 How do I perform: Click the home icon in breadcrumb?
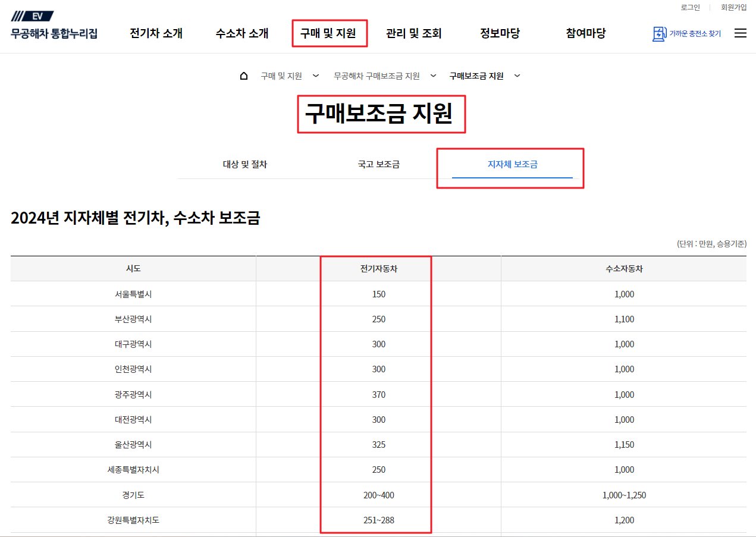pyautogui.click(x=243, y=76)
